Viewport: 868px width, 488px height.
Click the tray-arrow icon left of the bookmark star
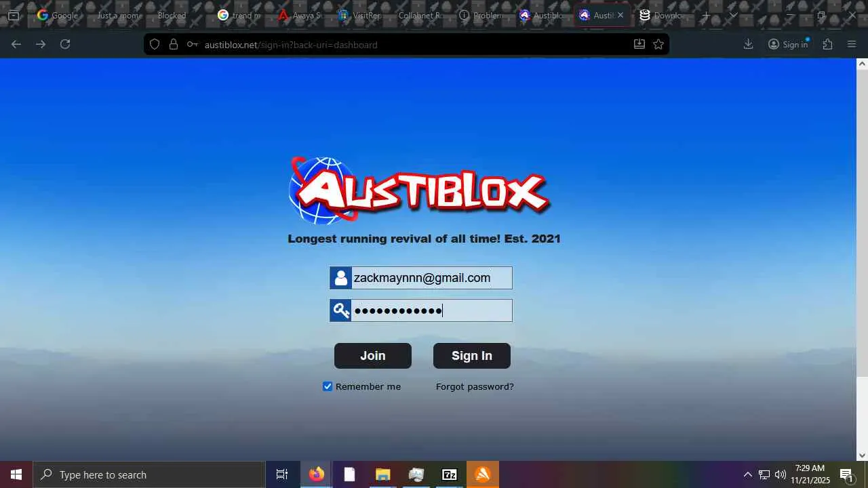coord(639,44)
